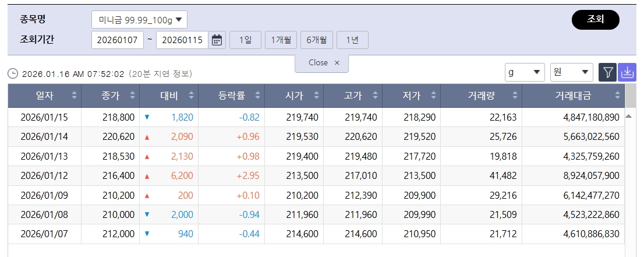Screen dimensions: 644x257
Task: Download table data via download icon
Action: click(x=627, y=72)
